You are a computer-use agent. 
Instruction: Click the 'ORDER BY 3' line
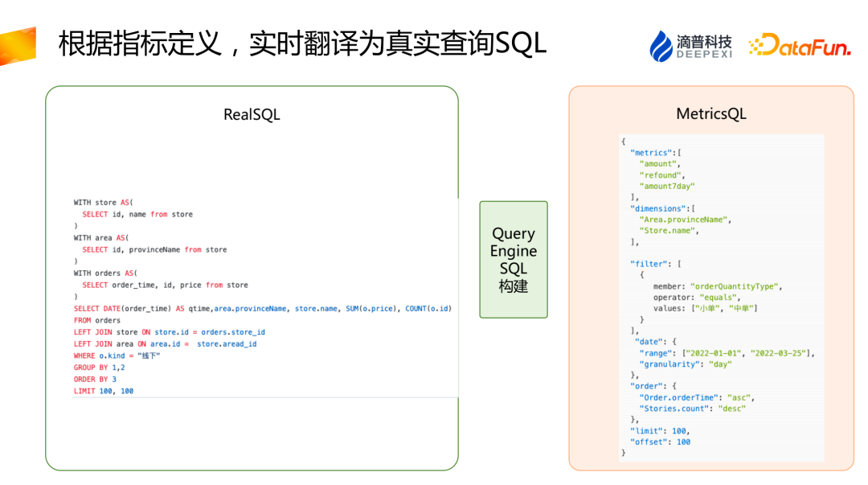click(95, 379)
